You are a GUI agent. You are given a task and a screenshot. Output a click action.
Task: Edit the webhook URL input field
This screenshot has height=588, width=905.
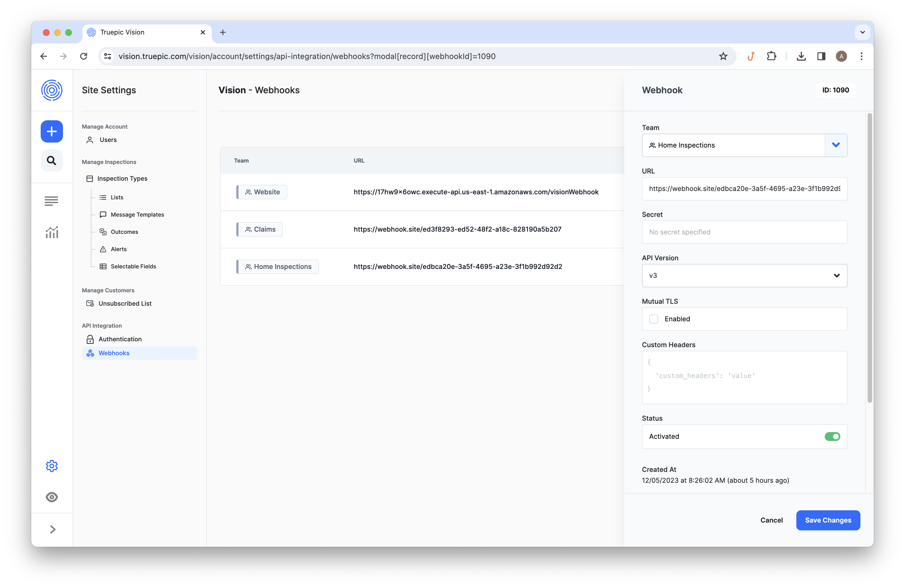tap(744, 188)
